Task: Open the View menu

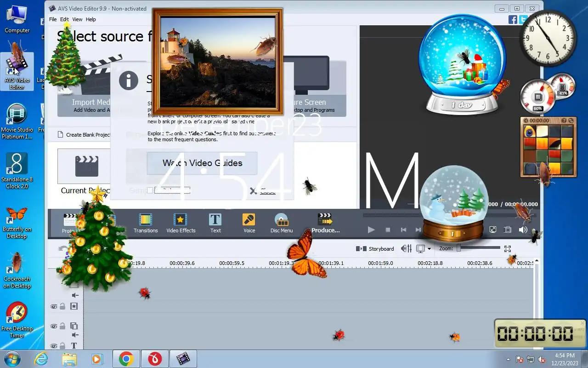Action: click(x=77, y=19)
